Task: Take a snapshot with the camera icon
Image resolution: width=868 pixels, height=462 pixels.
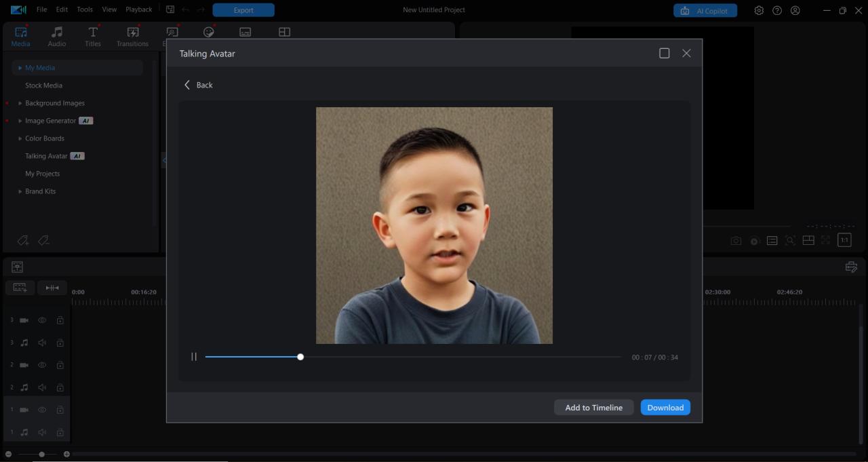Action: point(736,240)
